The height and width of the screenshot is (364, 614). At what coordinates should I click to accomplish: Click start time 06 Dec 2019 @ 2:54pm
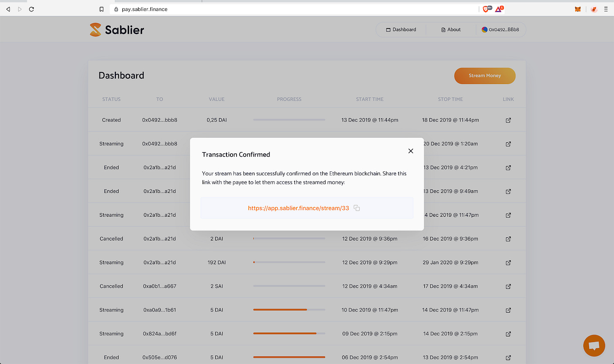pyautogui.click(x=370, y=357)
